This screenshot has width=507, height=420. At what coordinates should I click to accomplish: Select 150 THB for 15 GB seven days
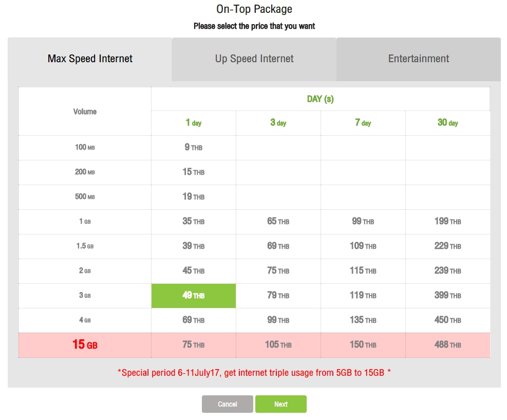(363, 345)
